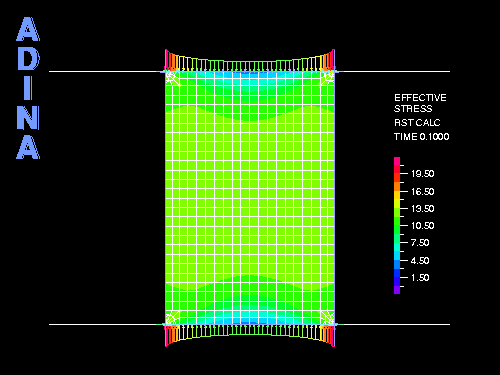Screen dimensions: 500x375
Task: Click the top-right corner constraint symbol on mesh
Action: (328, 78)
